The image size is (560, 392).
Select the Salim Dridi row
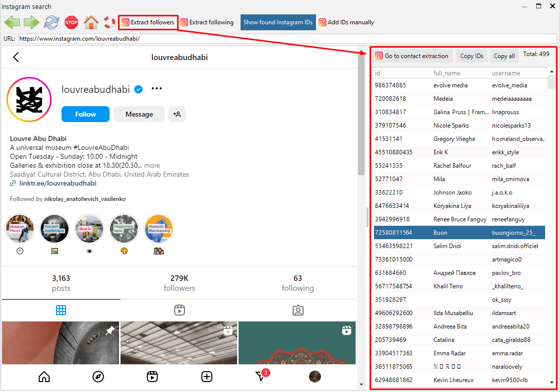459,246
